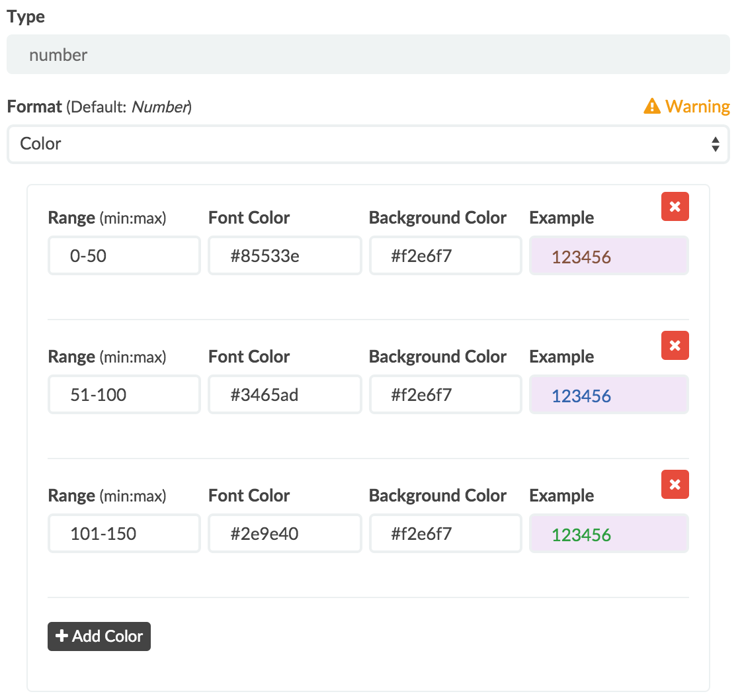742x700 pixels.
Task: Click font color field #85533e
Action: [284, 255]
